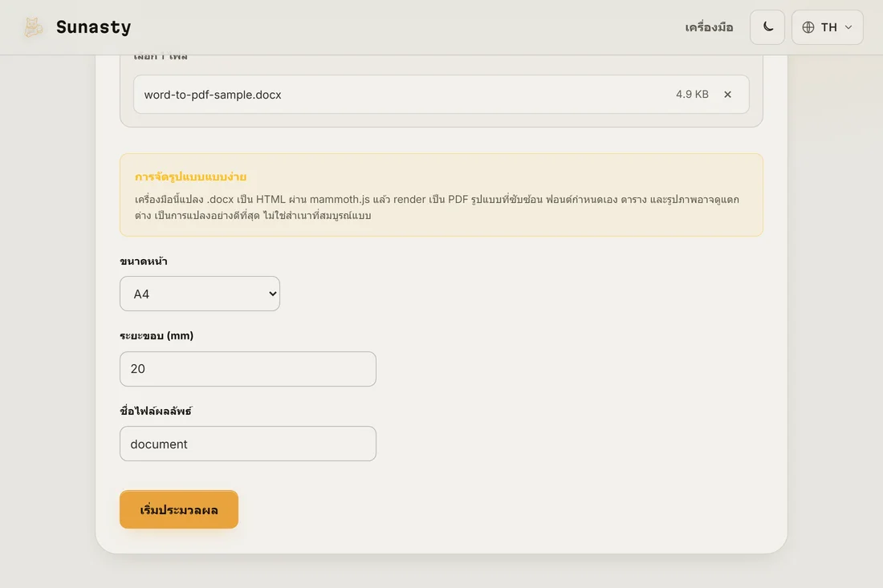The image size is (883, 588).
Task: Click the TH language code text
Action: 828,27
